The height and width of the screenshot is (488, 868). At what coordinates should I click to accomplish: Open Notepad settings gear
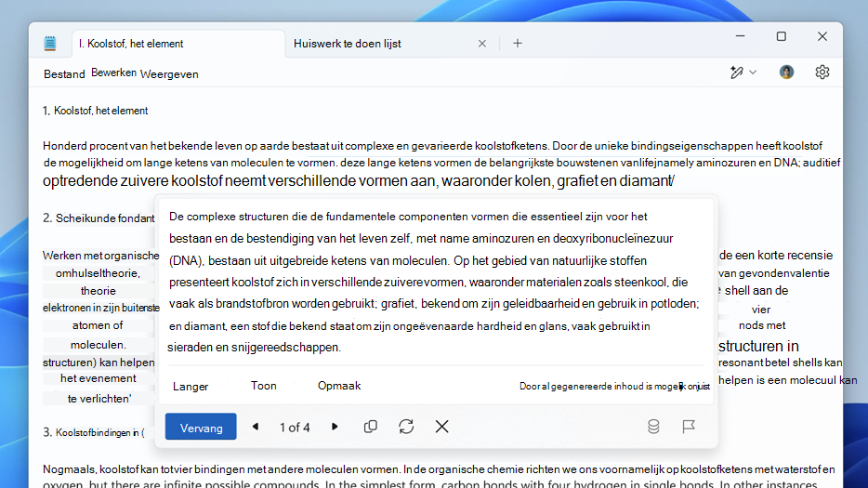point(822,72)
